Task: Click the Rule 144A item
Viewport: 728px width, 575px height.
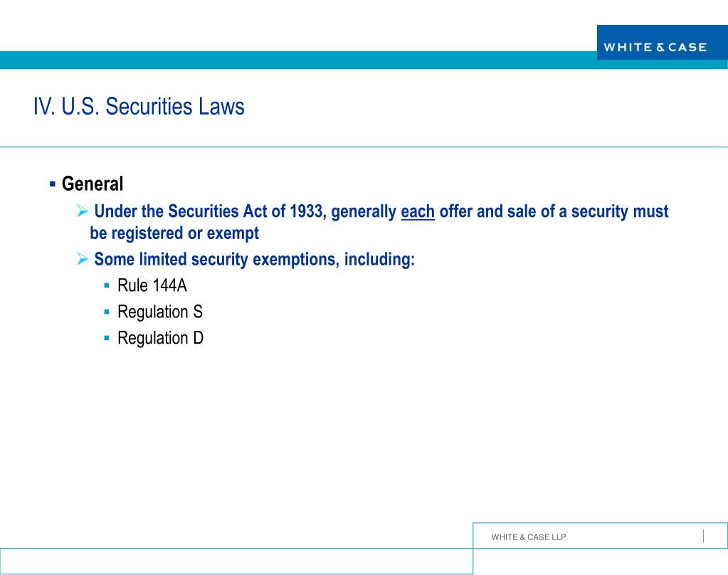Action: [x=152, y=285]
